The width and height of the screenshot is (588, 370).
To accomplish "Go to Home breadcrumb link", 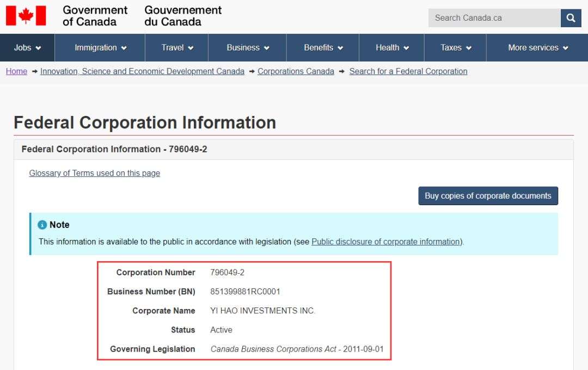I will (x=16, y=71).
